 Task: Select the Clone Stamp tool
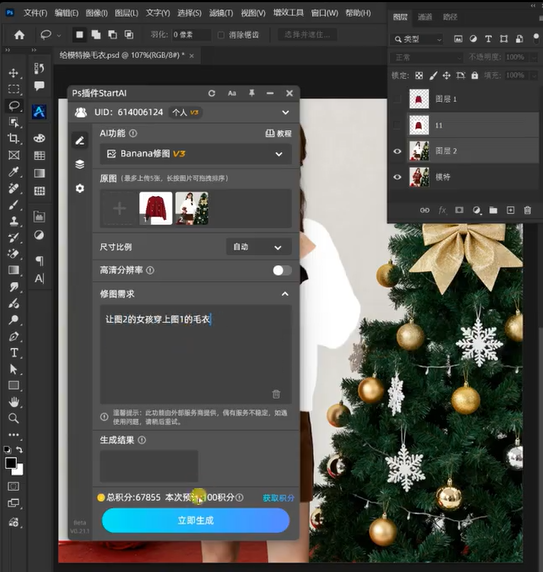click(14, 221)
